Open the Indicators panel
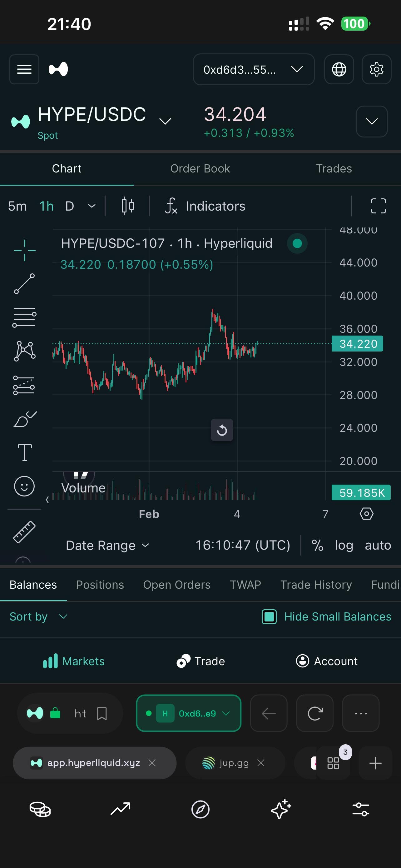401x868 pixels. point(205,206)
